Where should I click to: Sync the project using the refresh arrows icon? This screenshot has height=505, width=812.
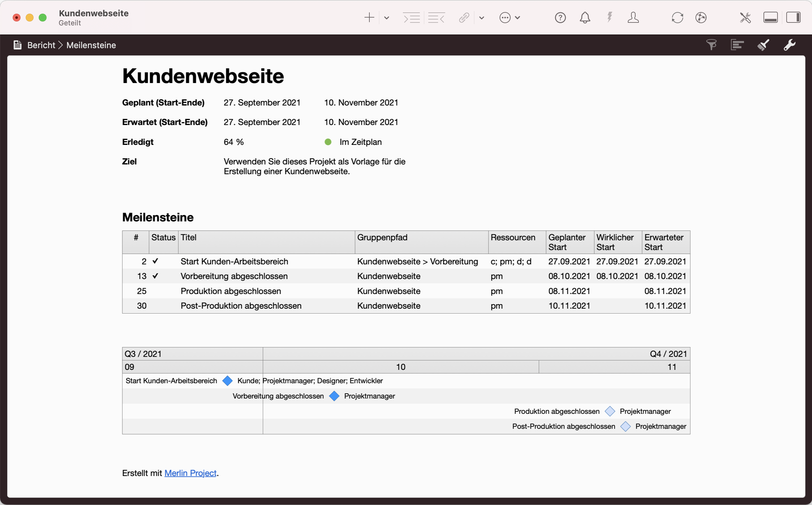coord(677,17)
